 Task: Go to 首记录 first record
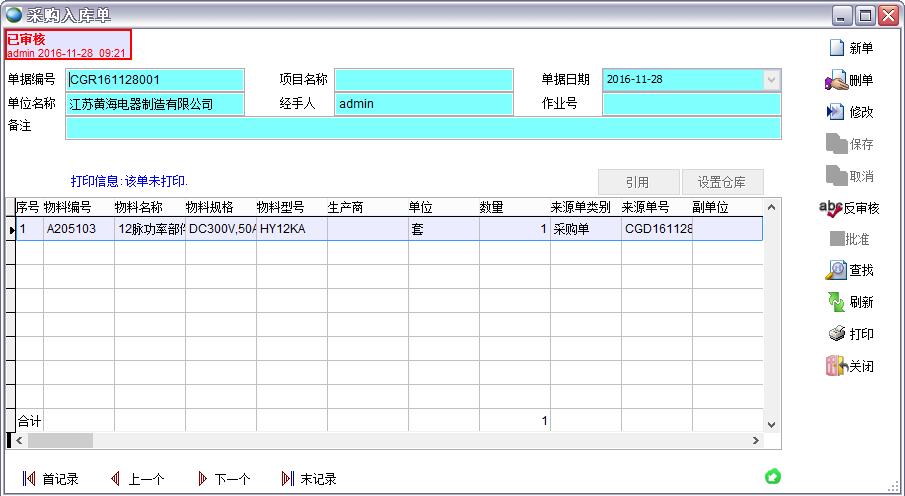[x=29, y=479]
